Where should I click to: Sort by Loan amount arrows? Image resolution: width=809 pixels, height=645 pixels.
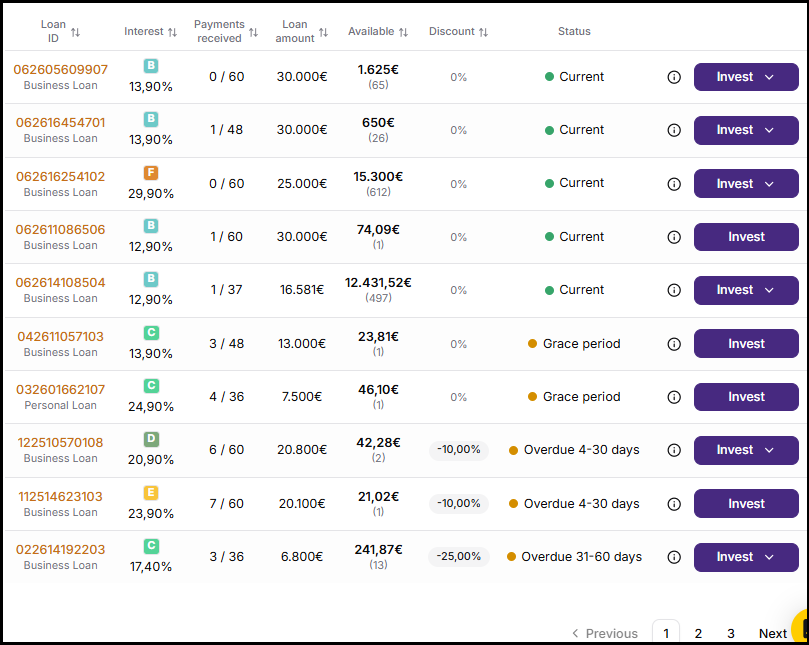tap(323, 32)
